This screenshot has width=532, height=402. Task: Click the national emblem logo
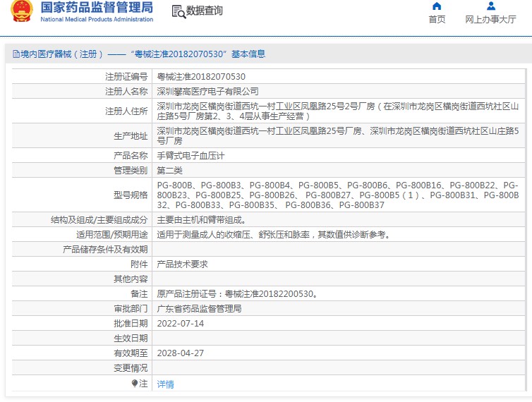pos(22,11)
